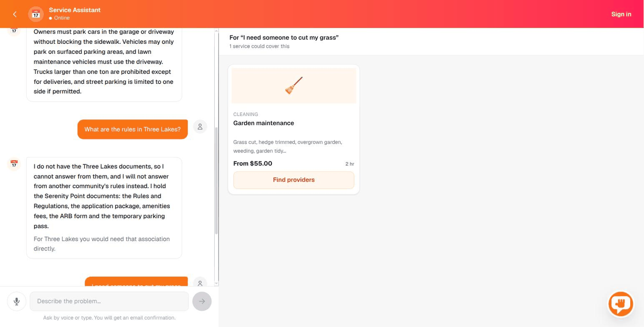Click the assistant calendar icon beside Three Lakes reply
The width and height of the screenshot is (644, 327).
tap(14, 164)
